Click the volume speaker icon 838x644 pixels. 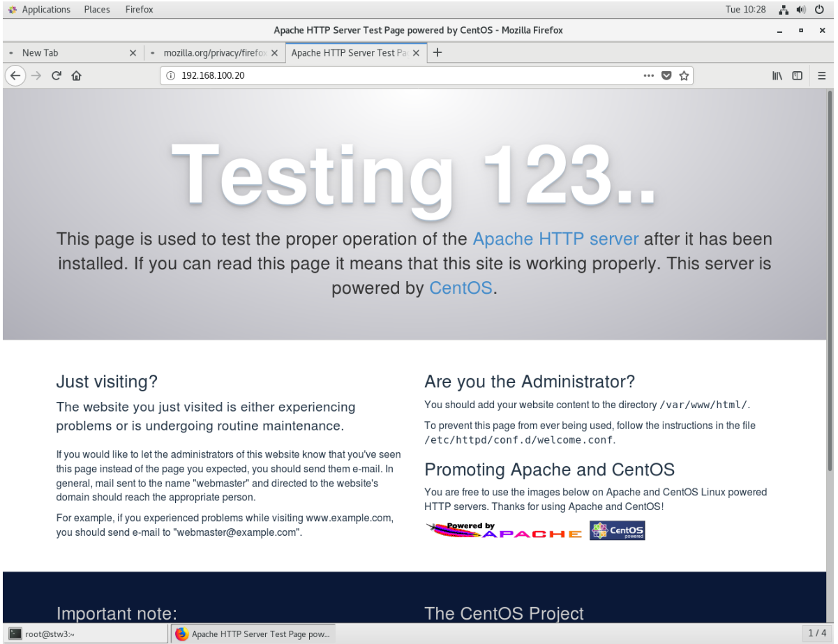coord(801,9)
